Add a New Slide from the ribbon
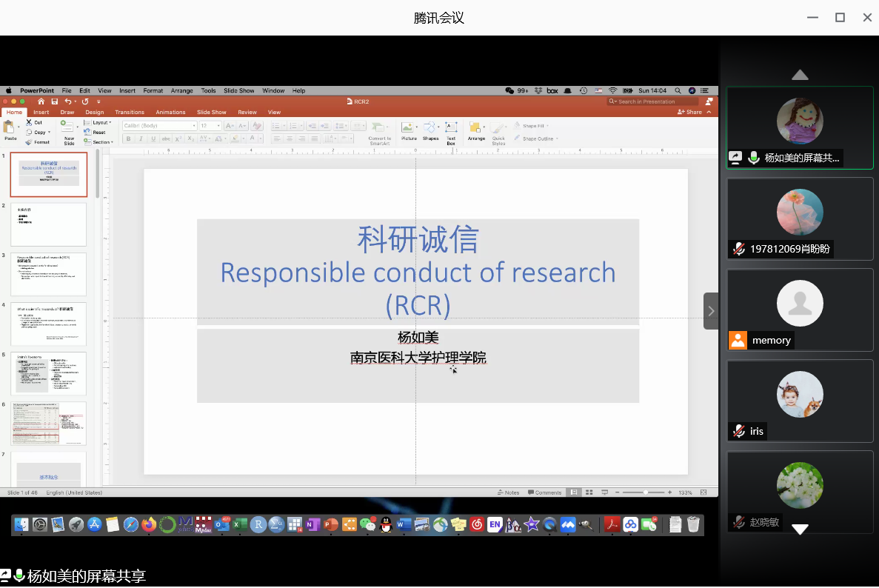The image size is (879, 588). click(x=69, y=127)
